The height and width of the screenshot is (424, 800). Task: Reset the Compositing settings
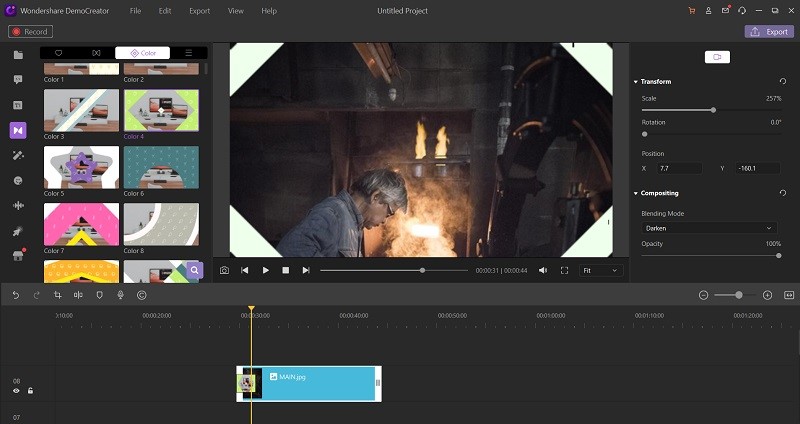pyautogui.click(x=783, y=193)
